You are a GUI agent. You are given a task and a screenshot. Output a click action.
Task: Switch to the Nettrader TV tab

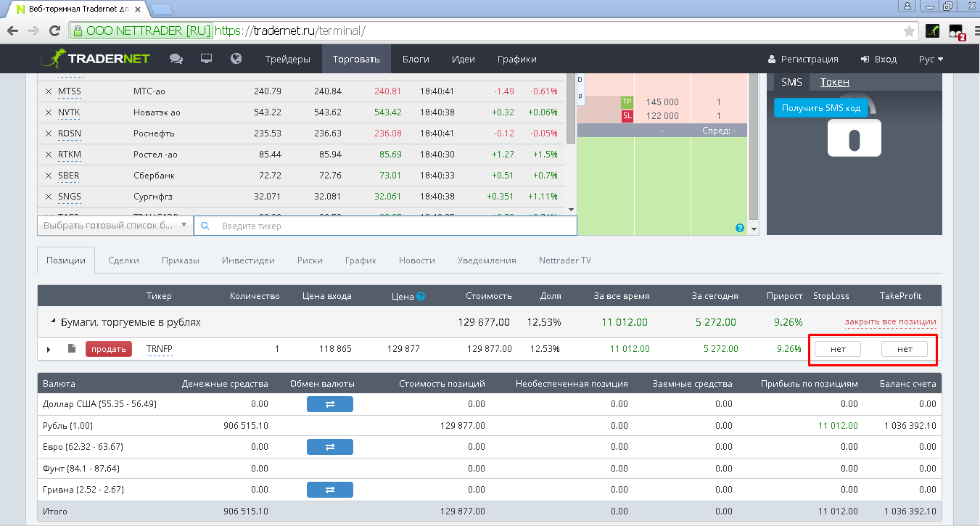(x=565, y=260)
